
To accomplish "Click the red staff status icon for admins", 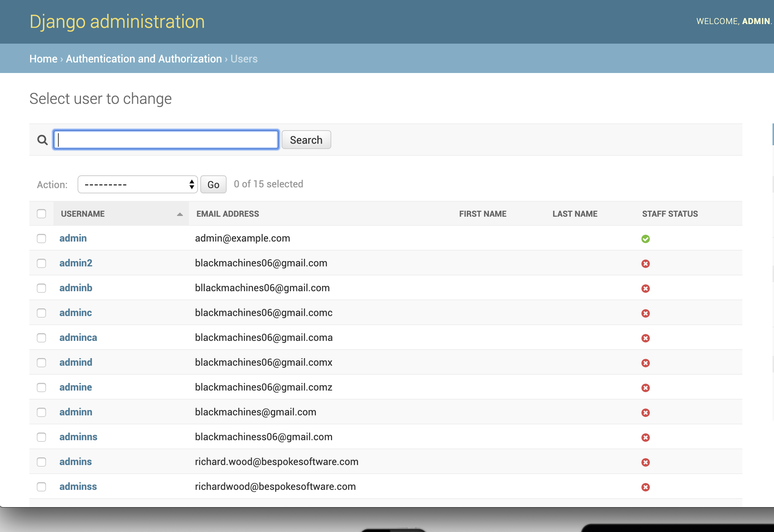I will pyautogui.click(x=646, y=462).
